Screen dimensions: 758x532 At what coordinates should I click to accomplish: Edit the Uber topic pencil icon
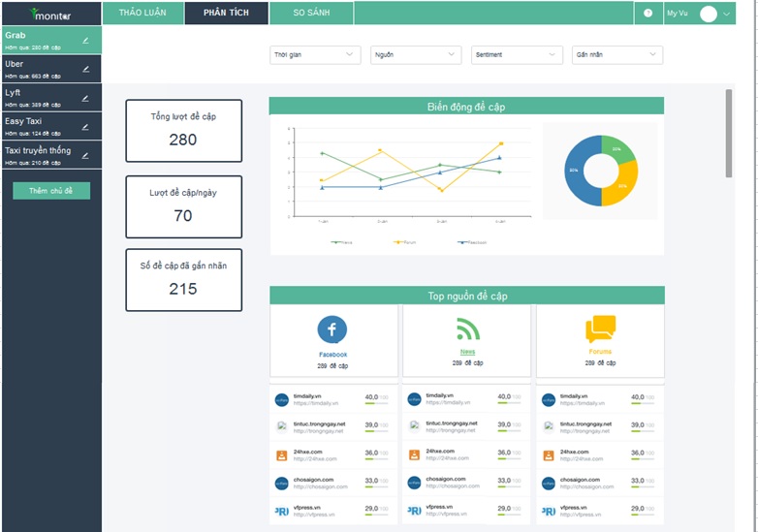pos(85,69)
